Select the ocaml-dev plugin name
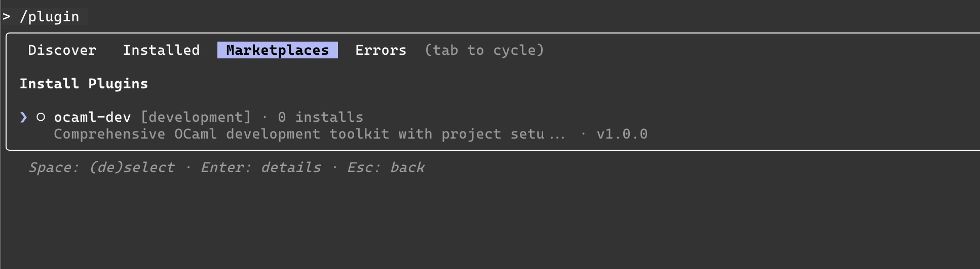980x269 pixels. coord(92,117)
